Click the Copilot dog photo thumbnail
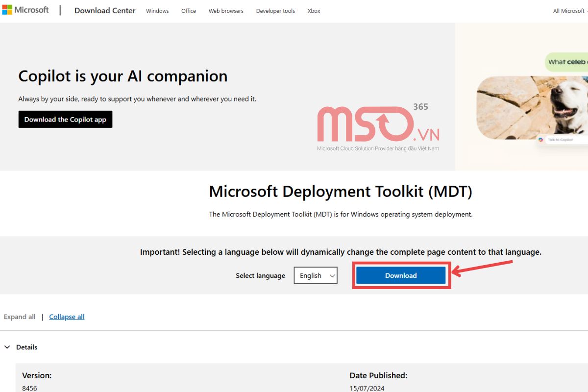The width and height of the screenshot is (588, 392). (531, 107)
